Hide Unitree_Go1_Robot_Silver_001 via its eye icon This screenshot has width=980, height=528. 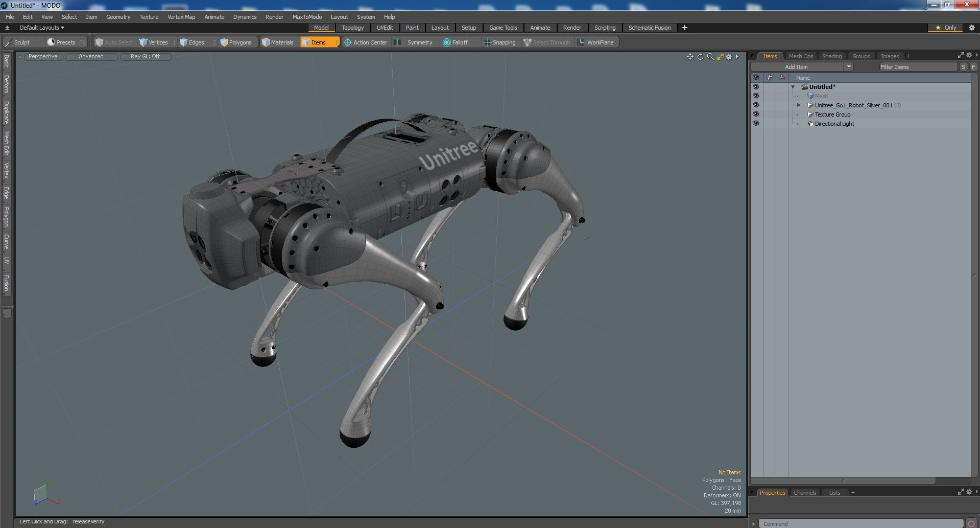756,105
